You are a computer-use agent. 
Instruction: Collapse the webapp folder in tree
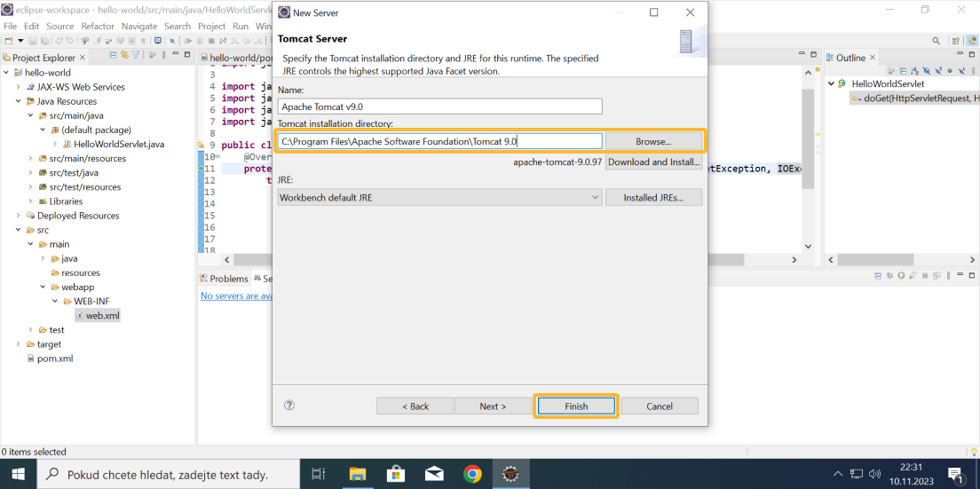point(43,288)
